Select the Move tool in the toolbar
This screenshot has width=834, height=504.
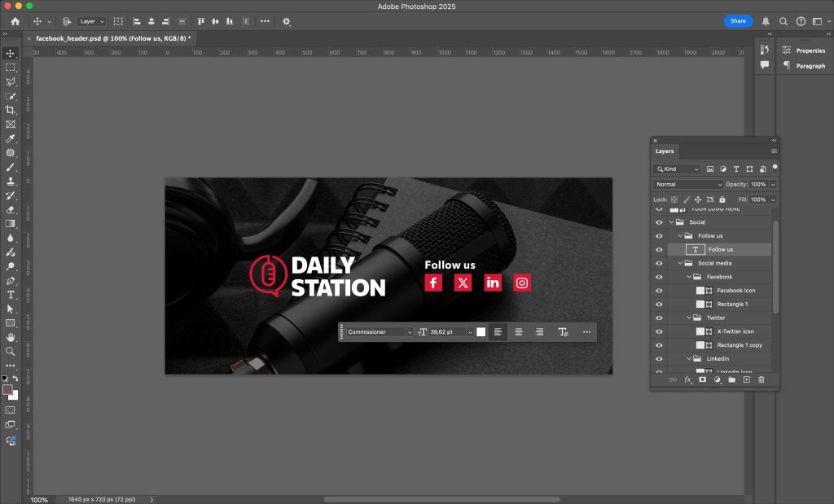11,53
